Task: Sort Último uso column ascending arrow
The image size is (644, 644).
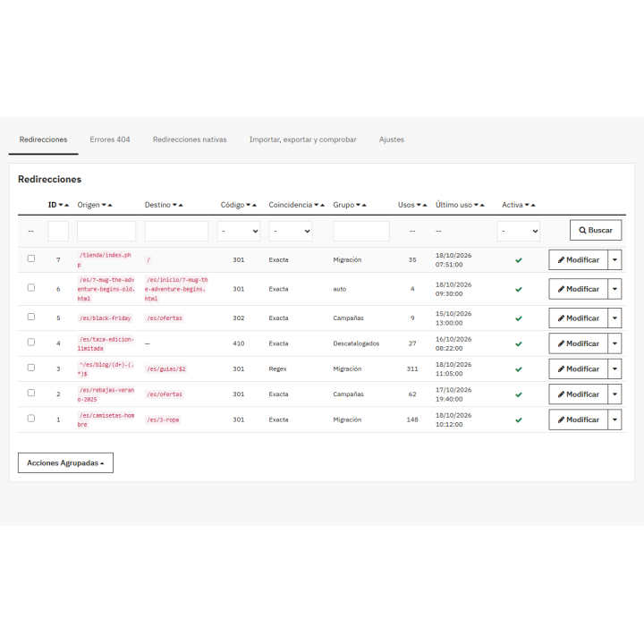Action: (482, 205)
